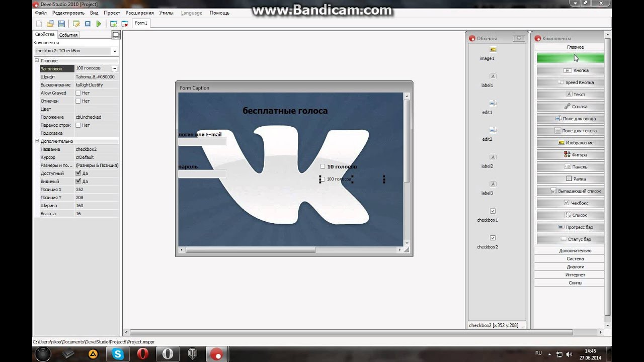Choose the Статус бар component
This screenshot has width=644, height=362.
(x=571, y=239)
